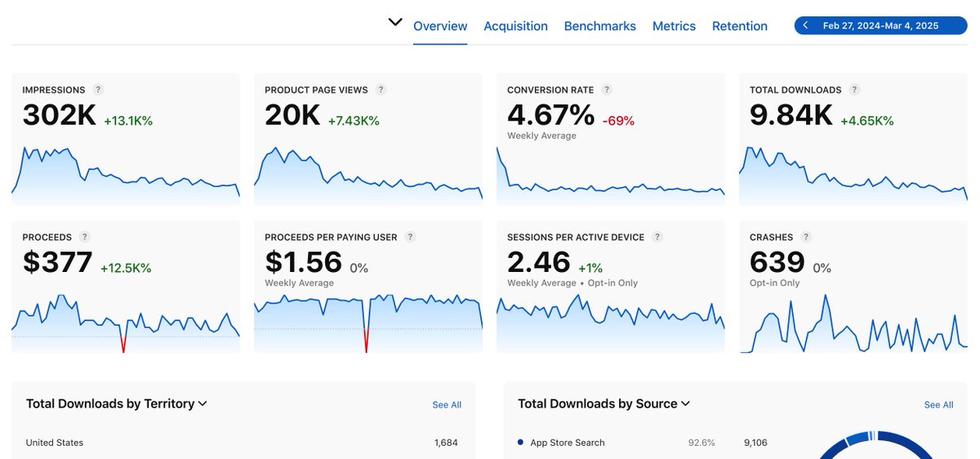Click the dark blue App Store Search legend dot
980x459 pixels.
click(520, 443)
